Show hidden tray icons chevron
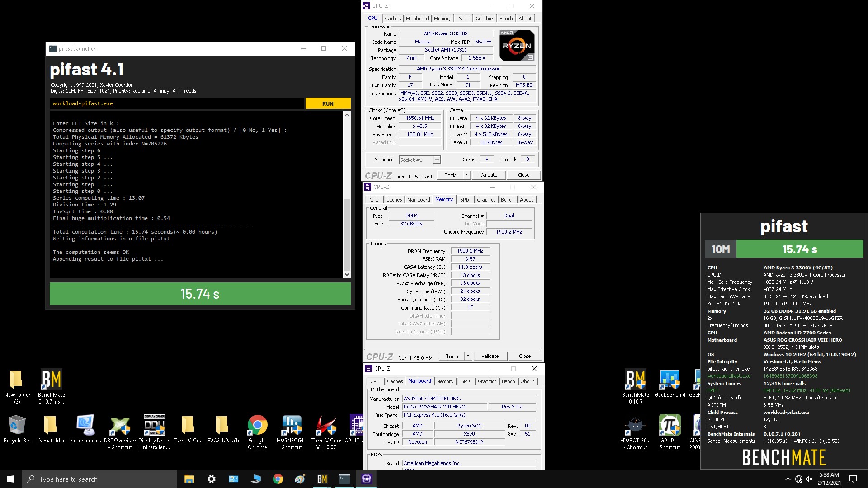 click(788, 479)
